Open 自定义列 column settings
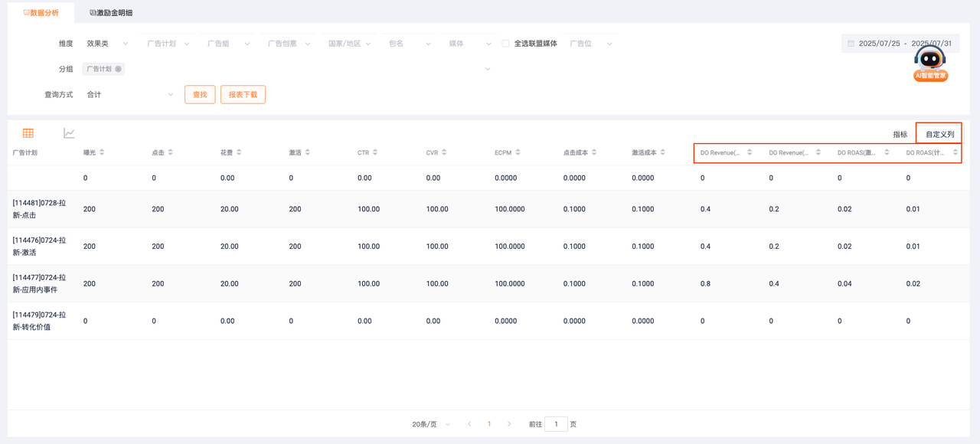The height and width of the screenshot is (444, 980). tap(939, 134)
